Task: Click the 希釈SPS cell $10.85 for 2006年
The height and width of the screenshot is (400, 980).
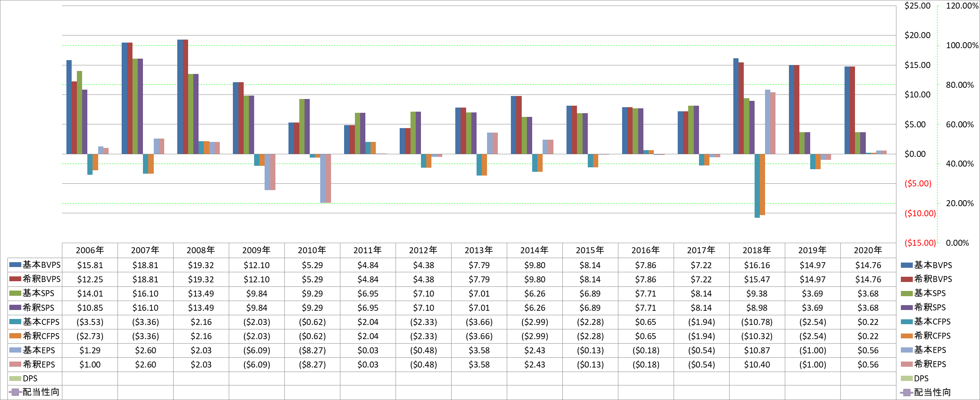Action: [90, 307]
